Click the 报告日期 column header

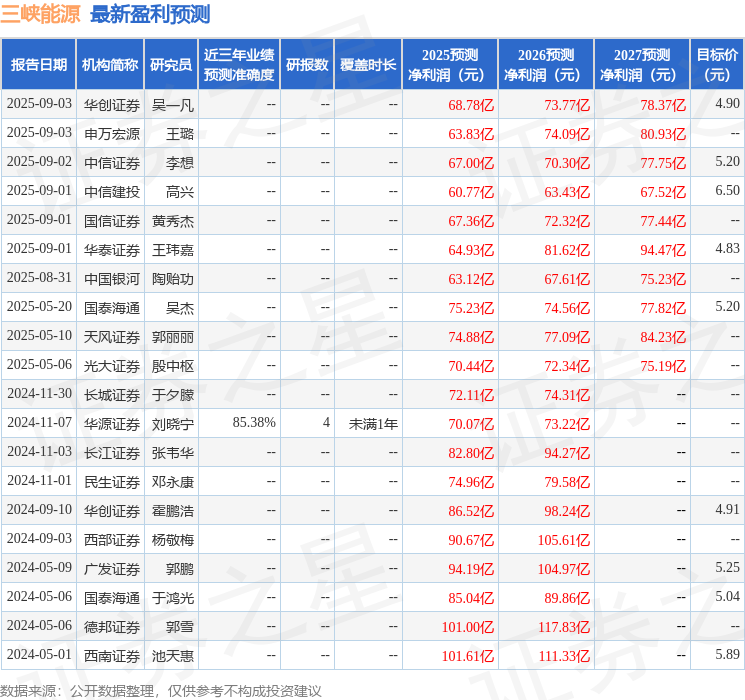click(x=38, y=64)
